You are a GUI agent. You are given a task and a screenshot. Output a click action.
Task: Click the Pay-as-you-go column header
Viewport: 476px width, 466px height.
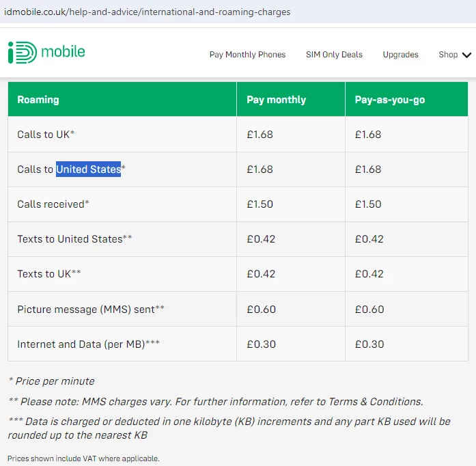[389, 100]
